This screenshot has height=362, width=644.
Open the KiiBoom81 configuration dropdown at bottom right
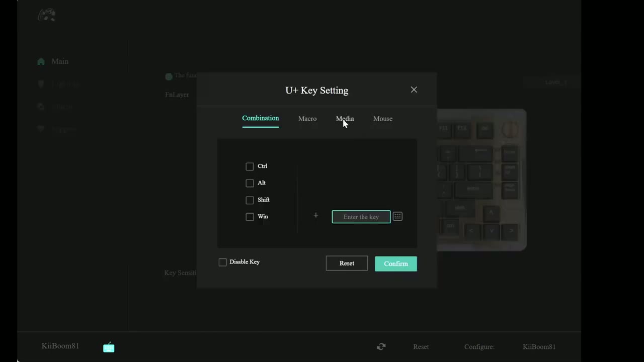click(539, 346)
